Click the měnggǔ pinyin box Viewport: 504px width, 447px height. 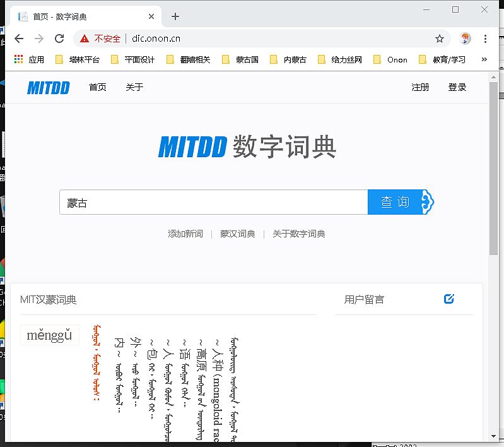[x=49, y=335]
